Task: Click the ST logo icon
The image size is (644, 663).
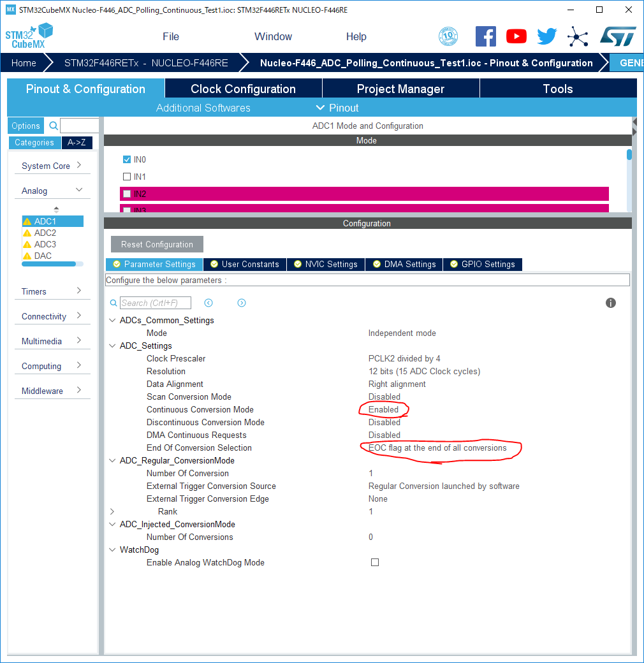Action: tap(618, 36)
